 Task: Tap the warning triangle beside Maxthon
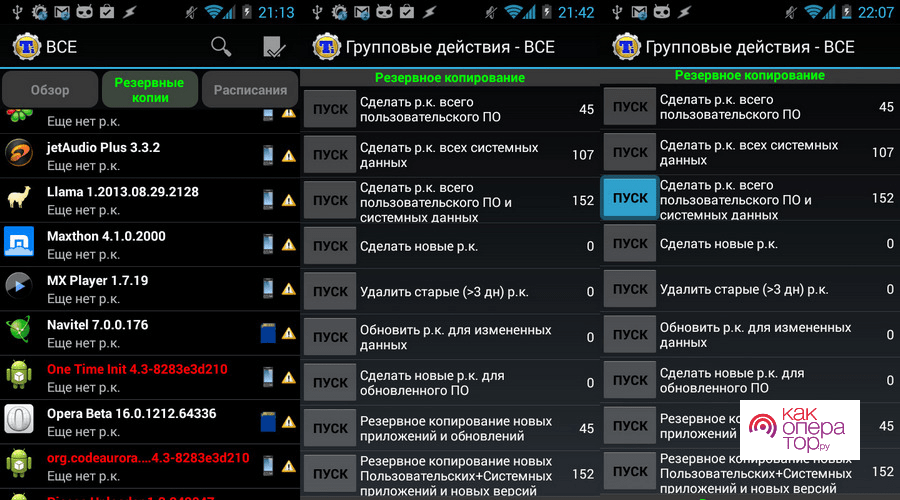[288, 244]
